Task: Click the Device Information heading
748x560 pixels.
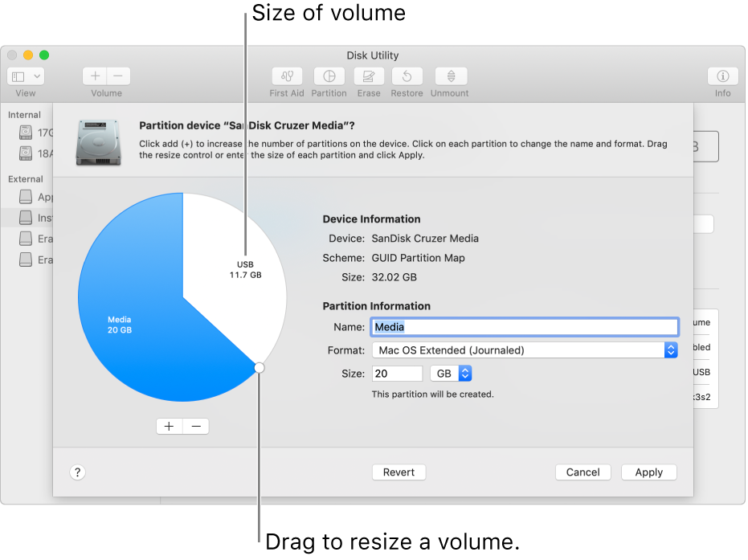Action: point(372,219)
